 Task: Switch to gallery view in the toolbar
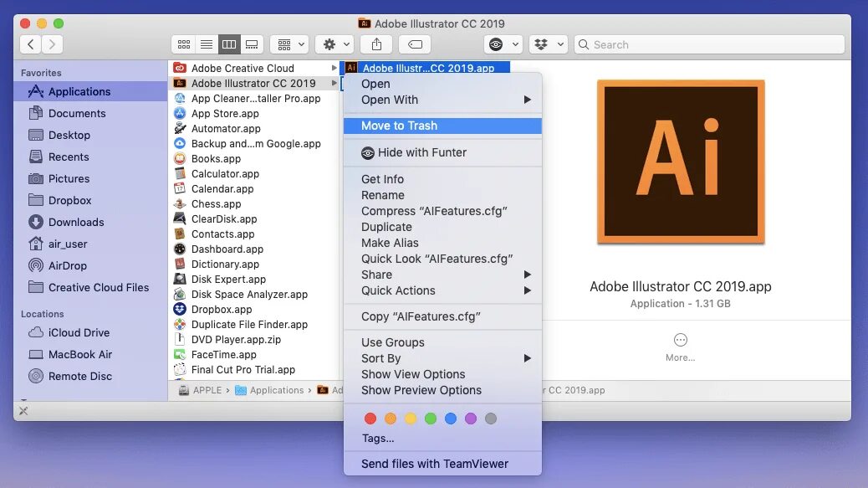pyautogui.click(x=252, y=44)
